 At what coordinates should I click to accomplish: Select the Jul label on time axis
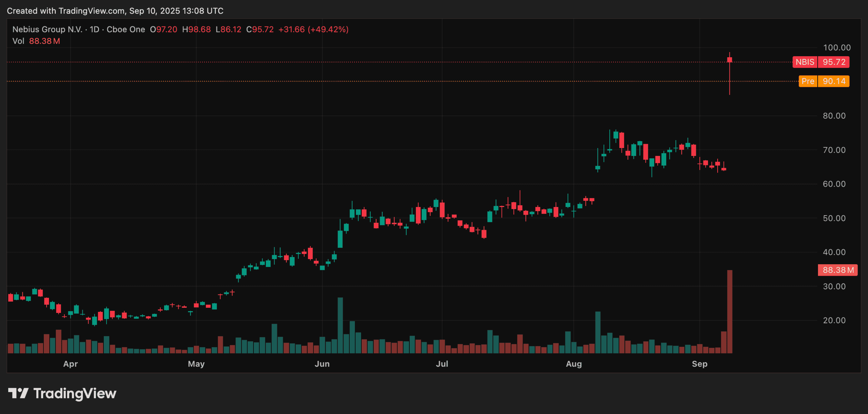pyautogui.click(x=442, y=364)
